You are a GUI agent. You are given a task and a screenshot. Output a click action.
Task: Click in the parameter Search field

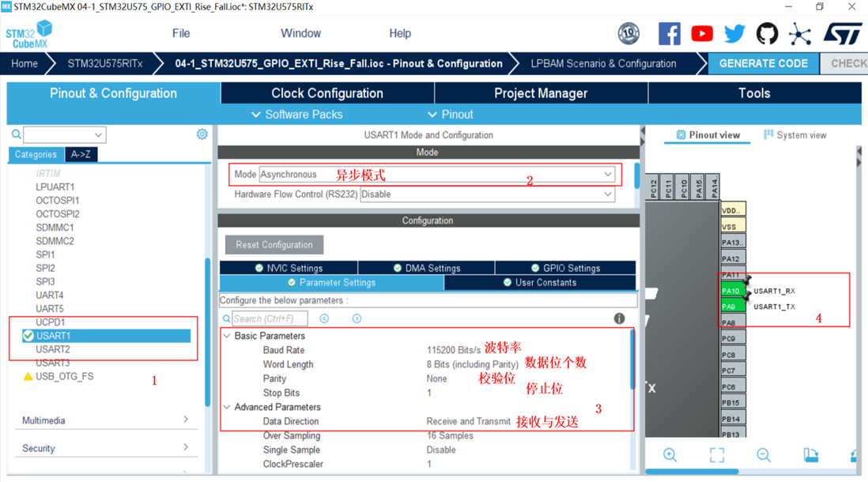(270, 318)
